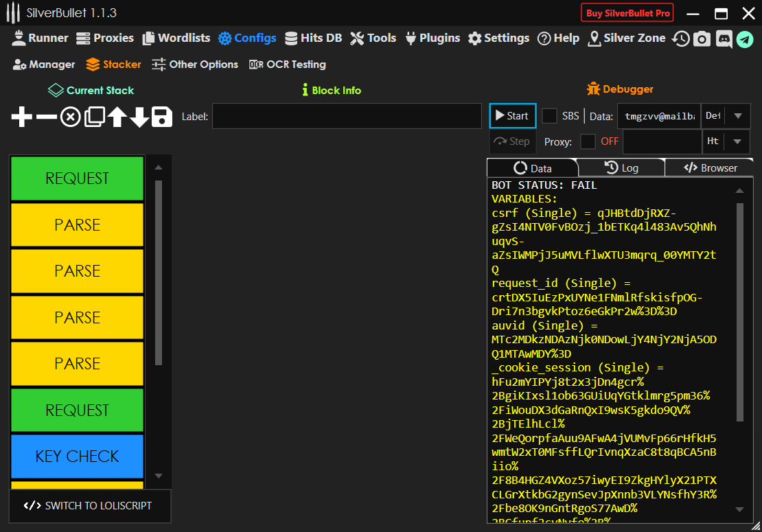The width and height of the screenshot is (762, 532).
Task: Select the Other Options tab
Action: point(195,65)
